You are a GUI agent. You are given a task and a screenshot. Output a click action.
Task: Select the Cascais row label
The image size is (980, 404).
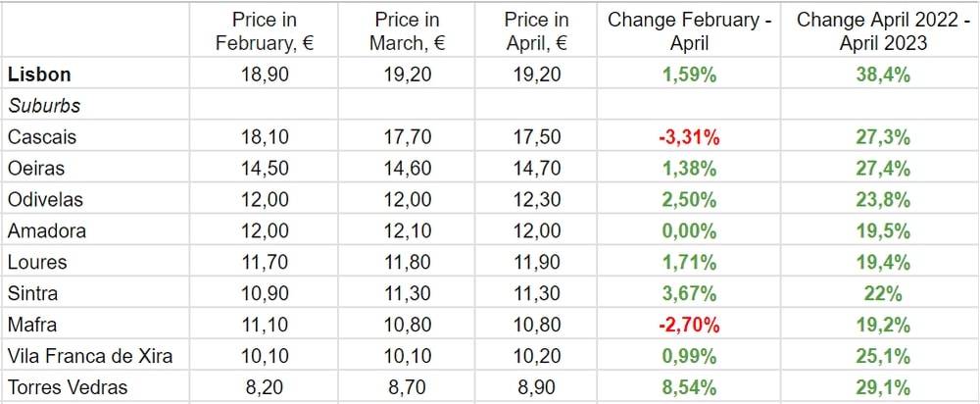pyautogui.click(x=41, y=137)
